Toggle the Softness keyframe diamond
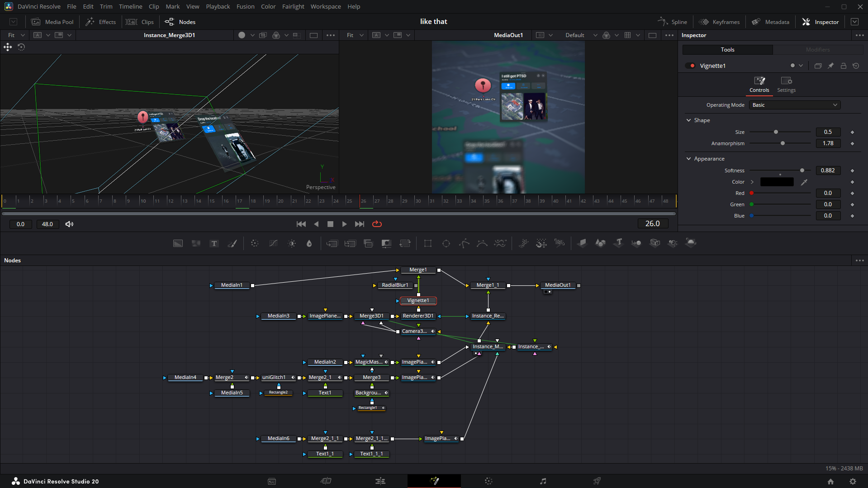Viewport: 868px width, 488px height. 852,171
